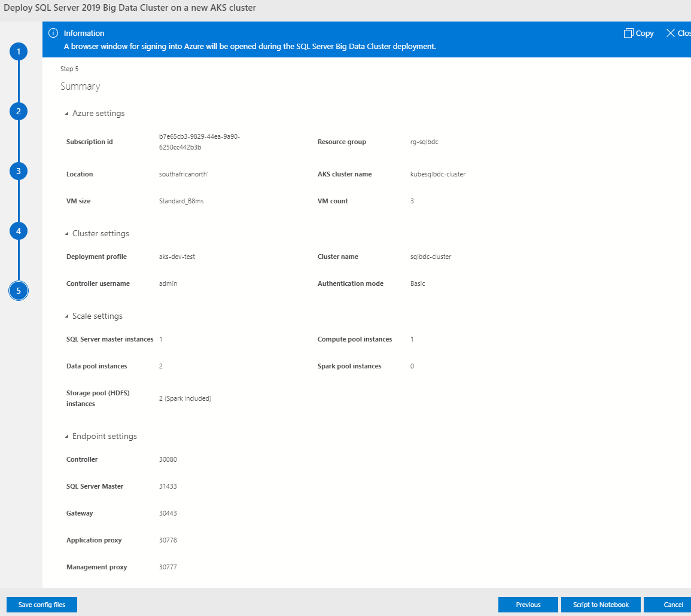Select the current step 5 circle
The height and width of the screenshot is (616, 691).
click(x=19, y=291)
